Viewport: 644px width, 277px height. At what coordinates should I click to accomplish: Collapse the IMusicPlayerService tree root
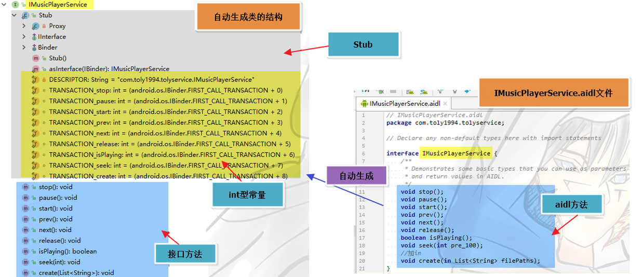[5, 5]
